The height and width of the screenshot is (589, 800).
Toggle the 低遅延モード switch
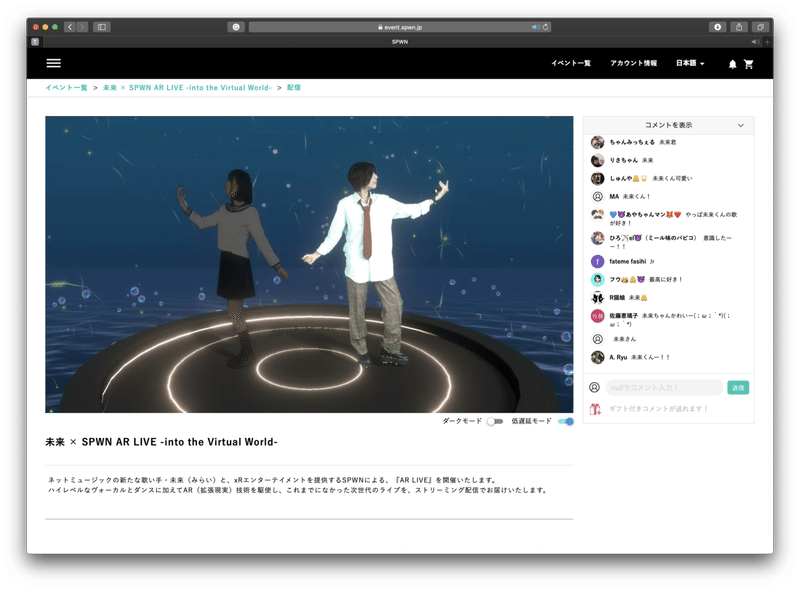tap(565, 421)
